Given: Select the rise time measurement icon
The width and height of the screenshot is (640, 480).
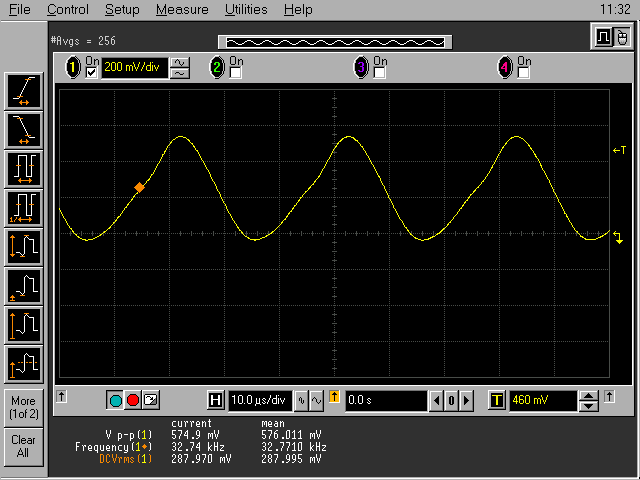Looking at the screenshot, I should click(x=24, y=91).
